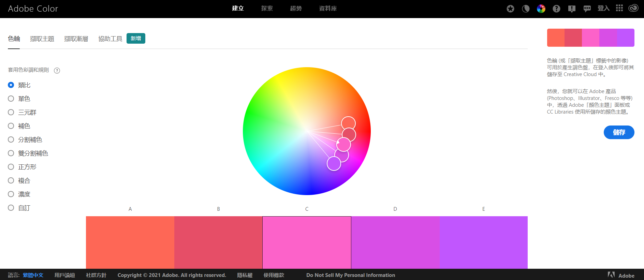The height and width of the screenshot is (280, 644).
Task: Select color swatch A (coral)
Action: tap(130, 242)
